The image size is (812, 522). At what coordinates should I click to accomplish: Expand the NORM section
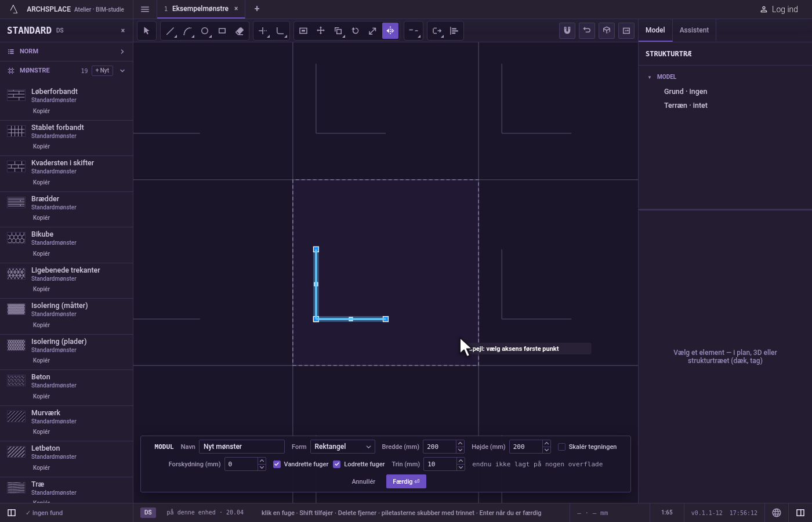[66, 52]
